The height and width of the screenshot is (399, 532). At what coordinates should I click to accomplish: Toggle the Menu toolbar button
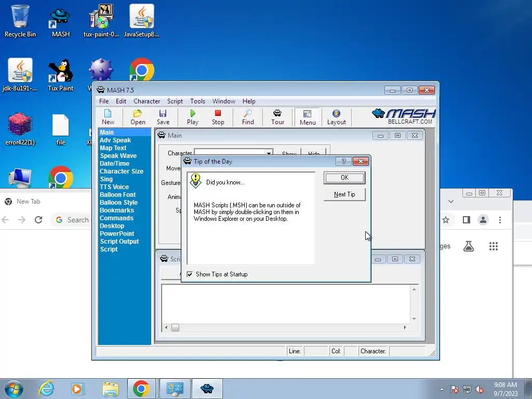point(308,117)
